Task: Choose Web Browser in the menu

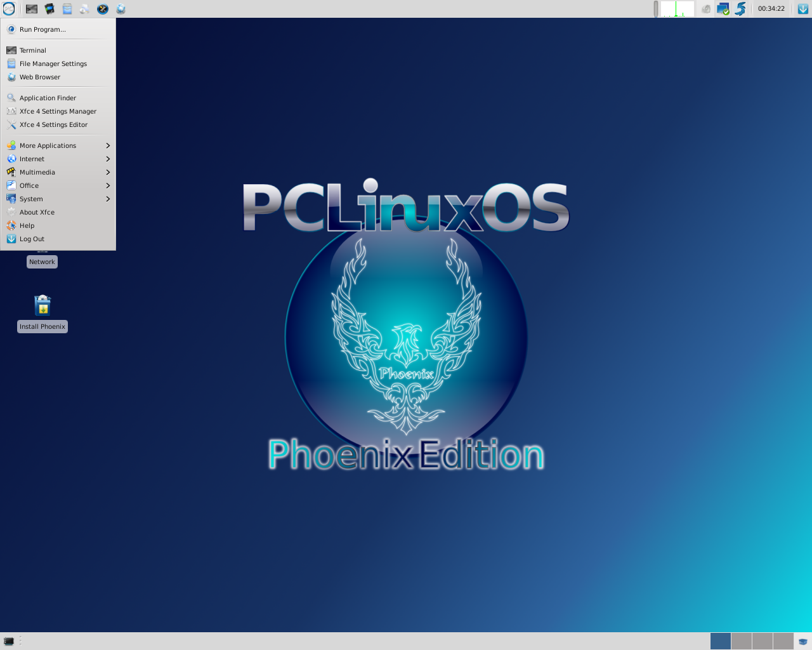Action: click(58, 77)
